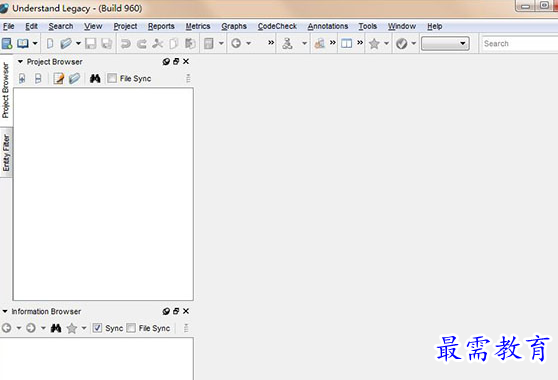Open dropdown beside Information Browser star
The width and height of the screenshot is (558, 380).
coord(84,328)
